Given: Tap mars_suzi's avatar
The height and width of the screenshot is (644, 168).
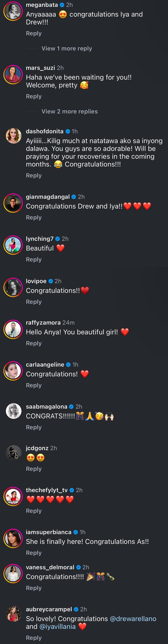Looking at the screenshot, I should [13, 75].
